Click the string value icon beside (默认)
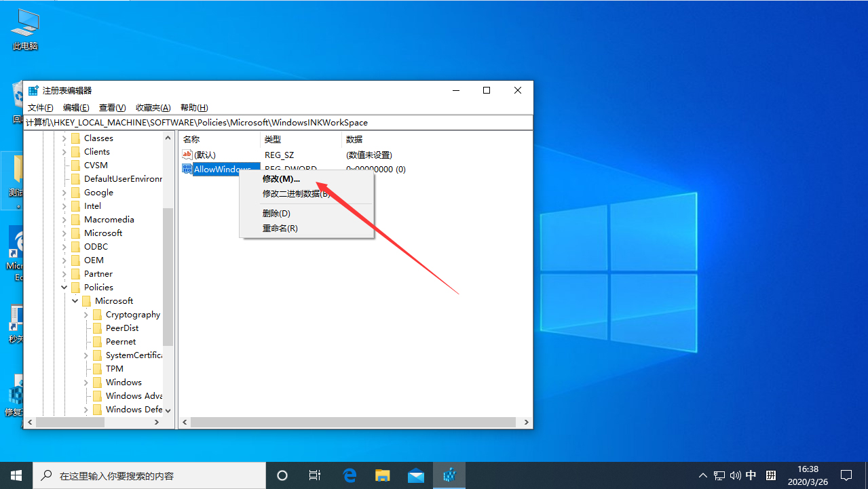The height and width of the screenshot is (489, 868). coord(187,155)
